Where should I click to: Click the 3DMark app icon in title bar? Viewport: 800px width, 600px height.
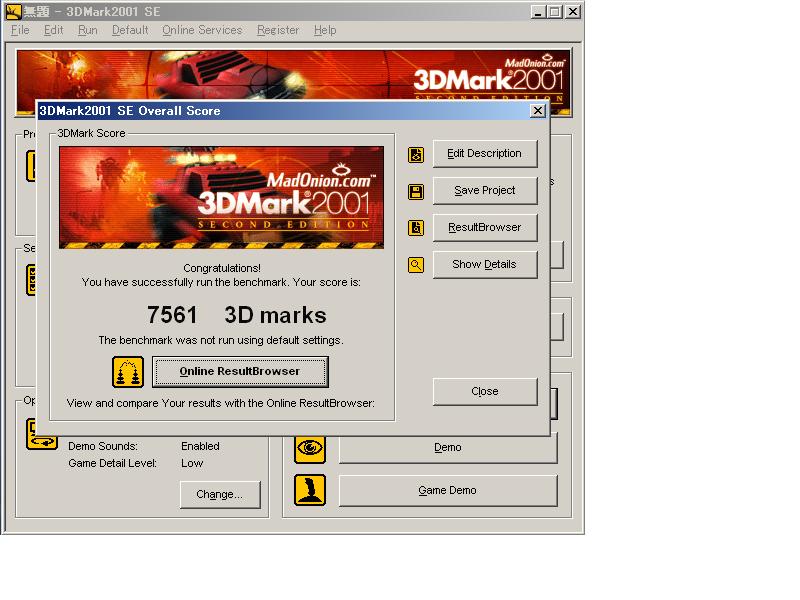pyautogui.click(x=13, y=11)
